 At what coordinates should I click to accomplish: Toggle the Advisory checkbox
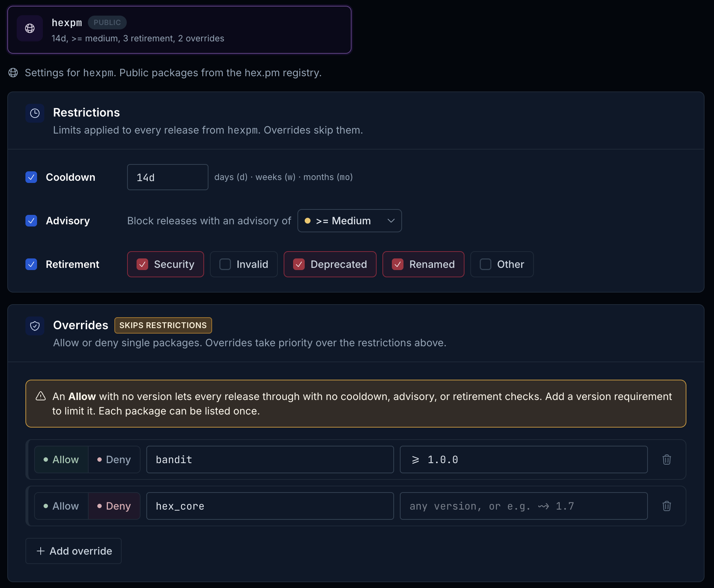31,221
